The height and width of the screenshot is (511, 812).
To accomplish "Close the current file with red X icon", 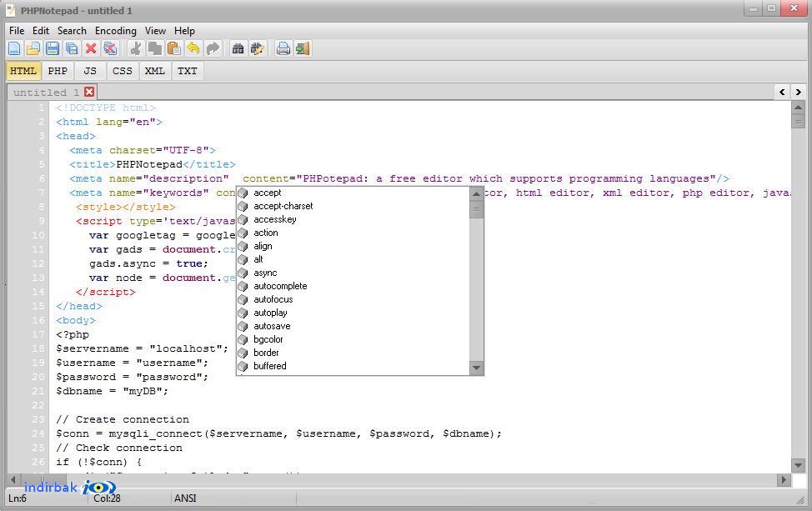I will 91,48.
